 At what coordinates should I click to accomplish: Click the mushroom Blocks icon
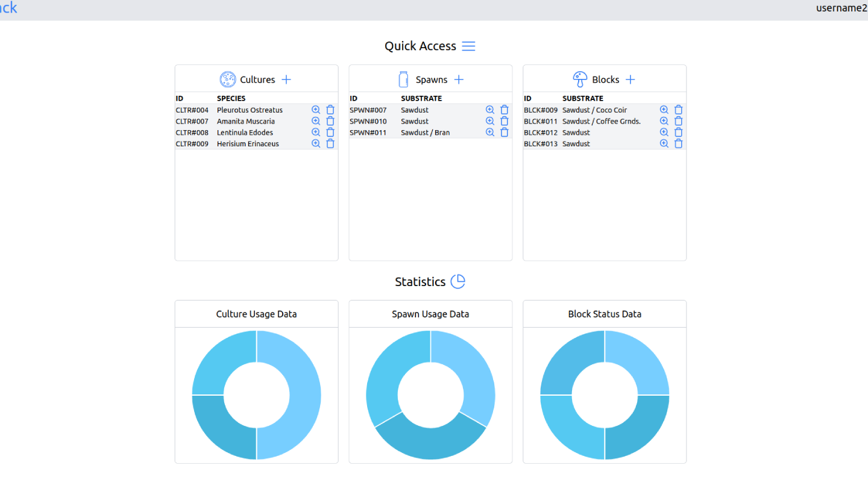point(580,79)
